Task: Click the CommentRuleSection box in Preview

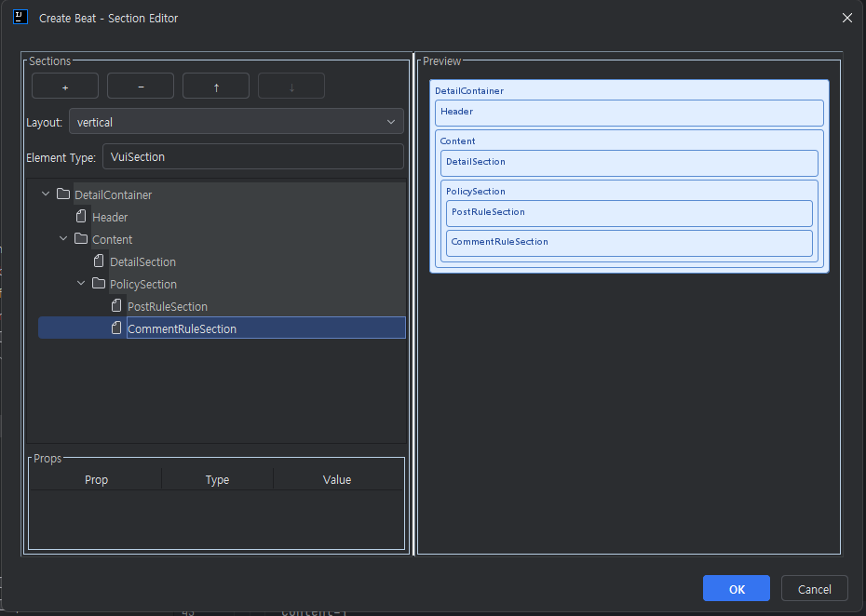Action: [x=629, y=244]
